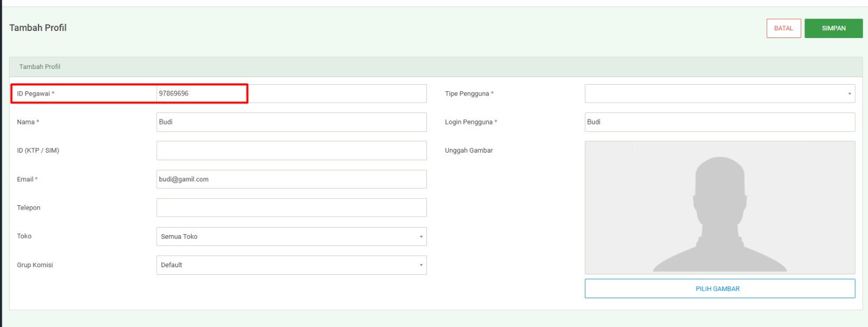Open the Grup Komisi dropdown set to Default
The height and width of the screenshot is (327, 868).
tap(291, 265)
